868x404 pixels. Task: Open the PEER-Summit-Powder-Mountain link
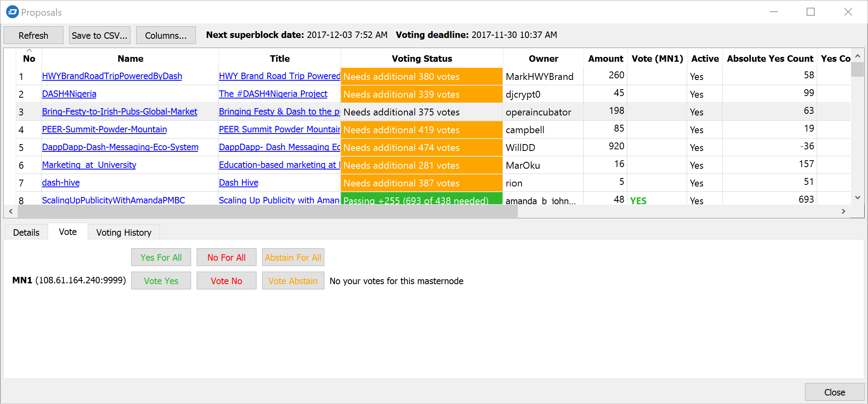(x=104, y=130)
